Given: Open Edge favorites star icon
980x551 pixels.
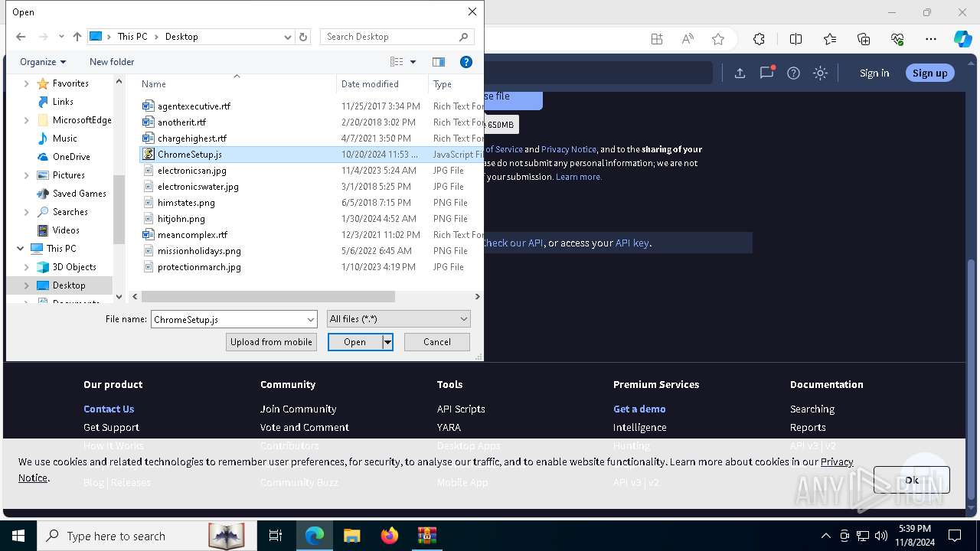Looking at the screenshot, I should (x=717, y=39).
